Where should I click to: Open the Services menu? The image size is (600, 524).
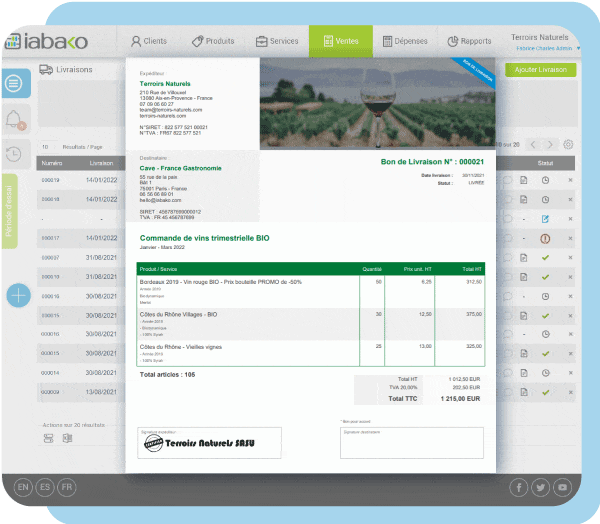pyautogui.click(x=277, y=41)
